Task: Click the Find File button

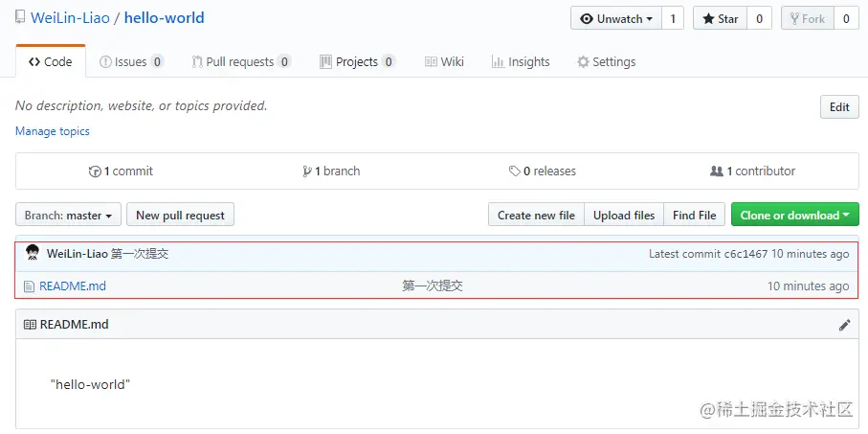Action: (695, 215)
